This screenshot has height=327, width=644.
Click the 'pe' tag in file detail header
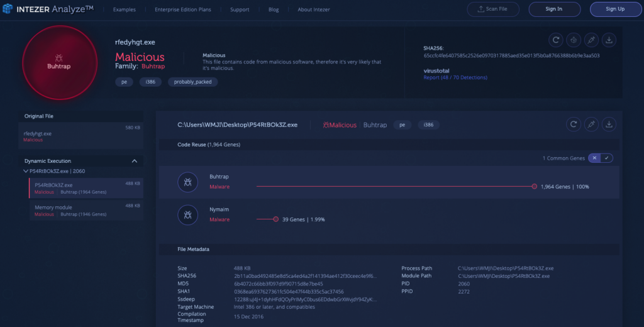[402, 125]
